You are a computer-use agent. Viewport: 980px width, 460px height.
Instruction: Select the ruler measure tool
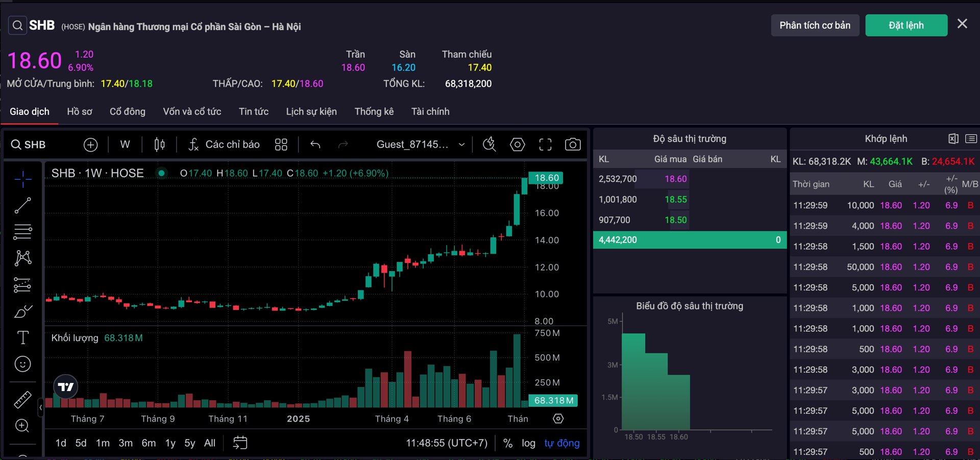[x=22, y=400]
